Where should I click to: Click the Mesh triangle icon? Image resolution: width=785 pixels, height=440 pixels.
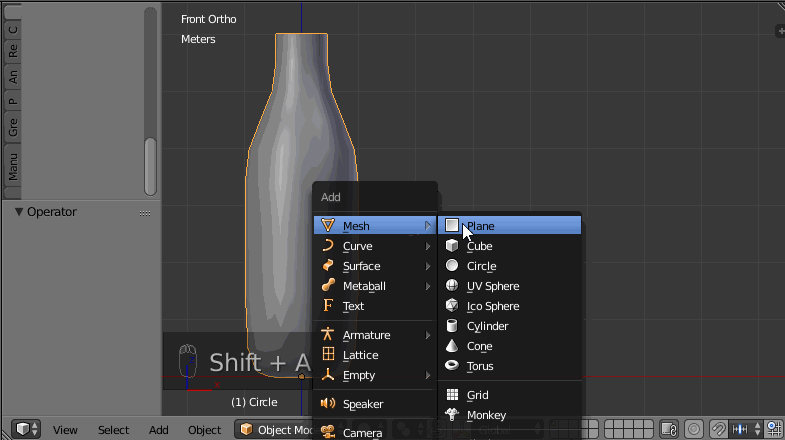pos(328,225)
